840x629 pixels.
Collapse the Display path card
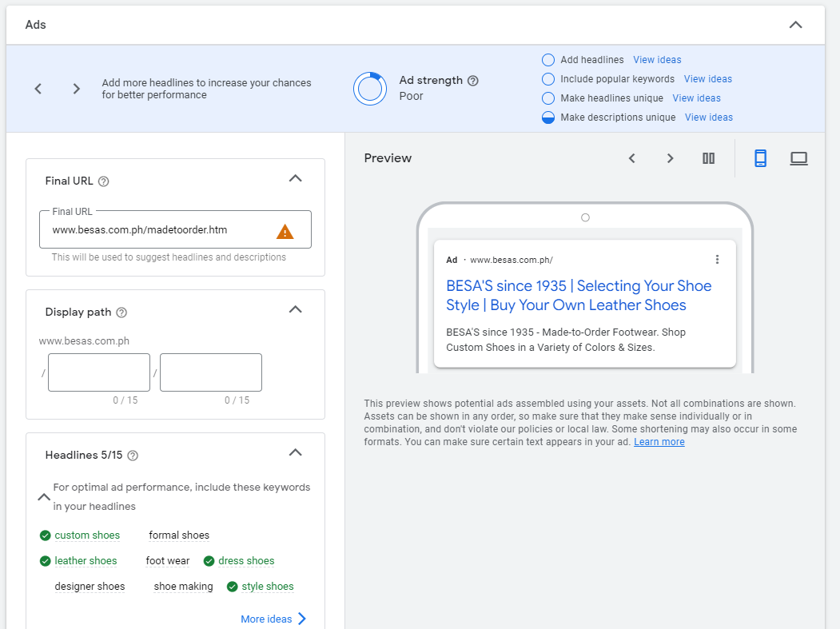[x=295, y=309]
